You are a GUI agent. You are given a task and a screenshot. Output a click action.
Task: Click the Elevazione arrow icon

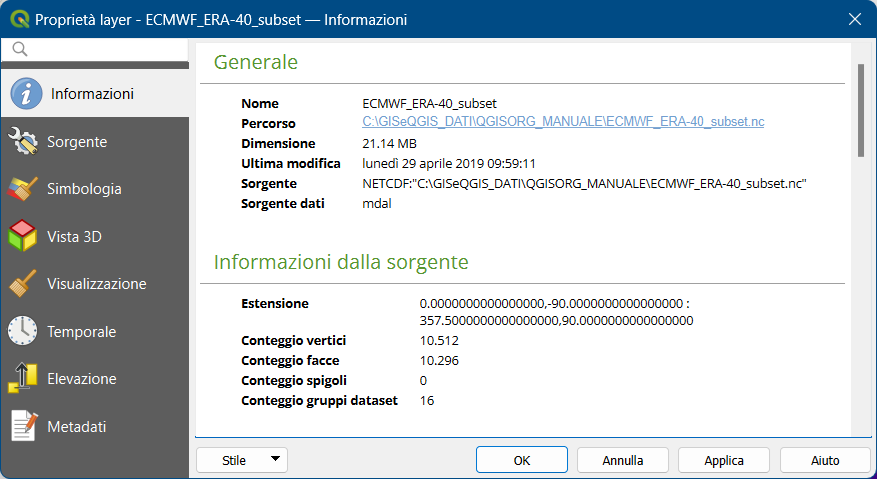click(23, 378)
